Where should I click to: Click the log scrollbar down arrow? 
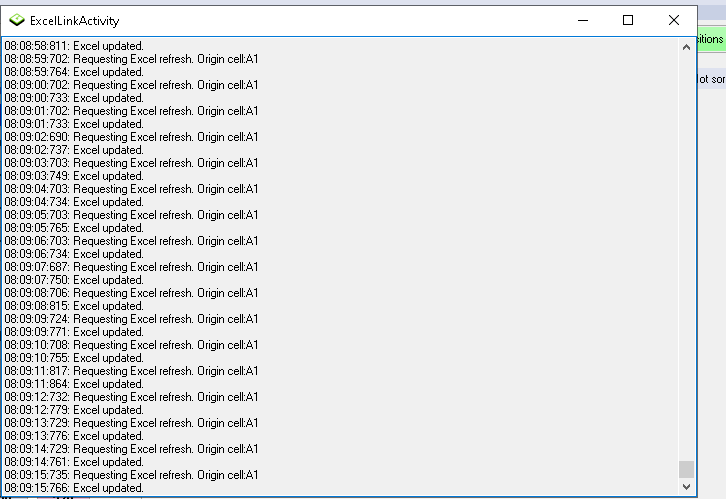[686, 487]
